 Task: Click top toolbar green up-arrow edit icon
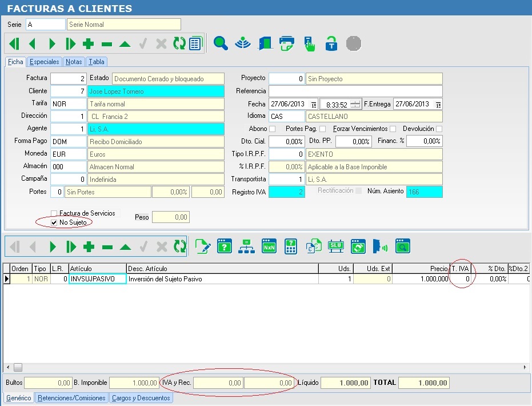[125, 44]
